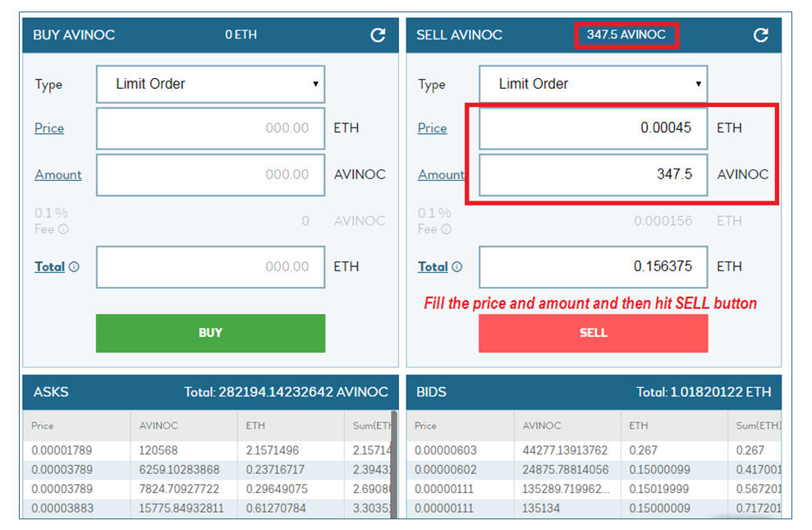The width and height of the screenshot is (812, 530).
Task: Select ask amount 7824.70927722
Action: click(x=179, y=489)
